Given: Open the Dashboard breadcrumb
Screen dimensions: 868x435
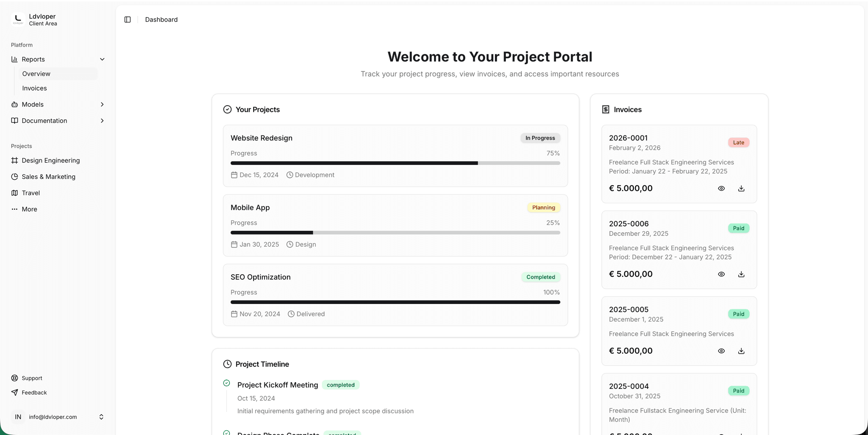Looking at the screenshot, I should point(161,19).
